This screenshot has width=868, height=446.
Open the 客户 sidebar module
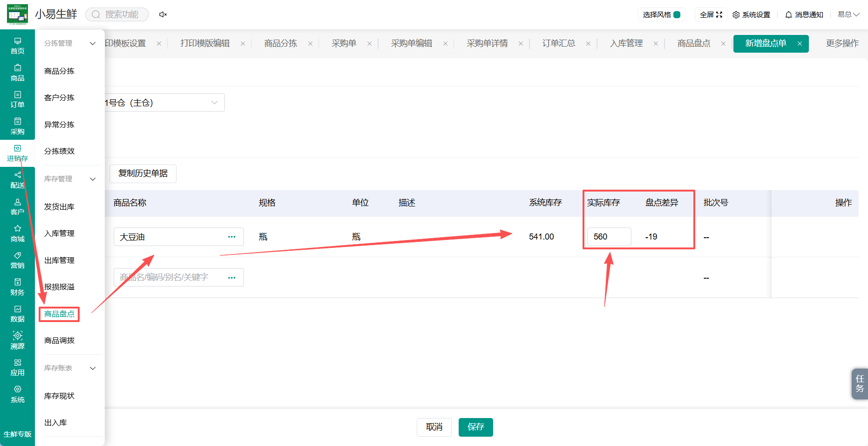(x=17, y=206)
